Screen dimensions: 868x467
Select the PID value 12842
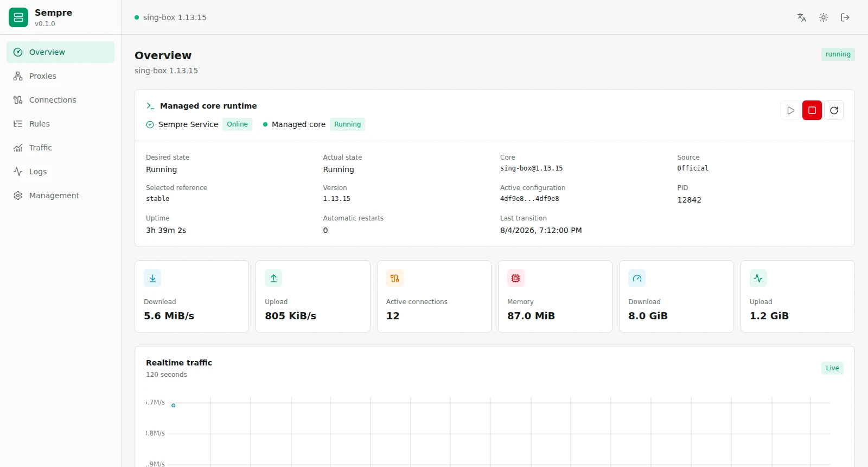click(x=689, y=200)
